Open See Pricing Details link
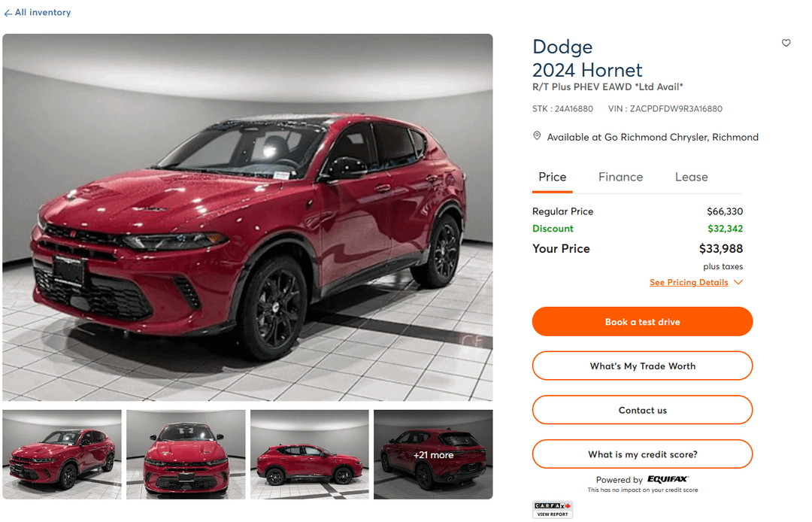 [689, 282]
